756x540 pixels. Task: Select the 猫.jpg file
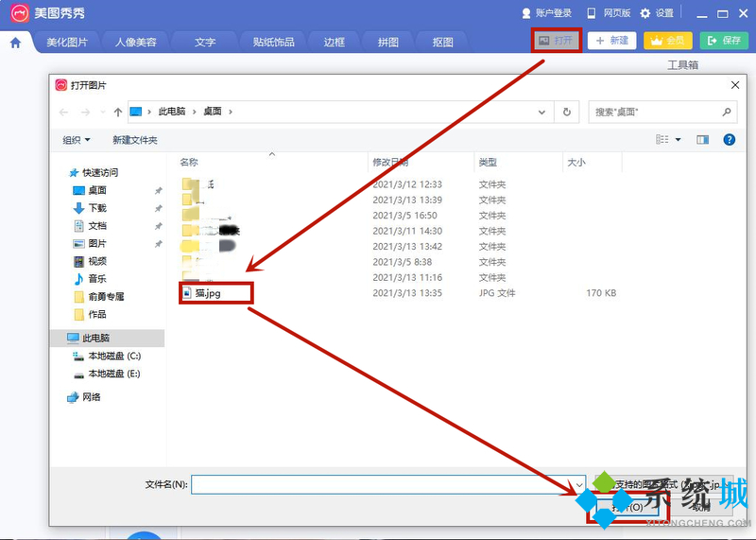pyautogui.click(x=208, y=293)
